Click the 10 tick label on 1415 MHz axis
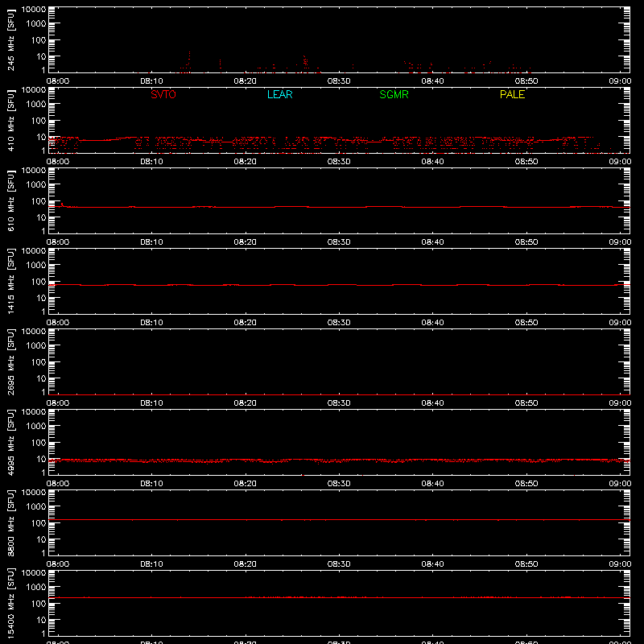 (x=41, y=298)
